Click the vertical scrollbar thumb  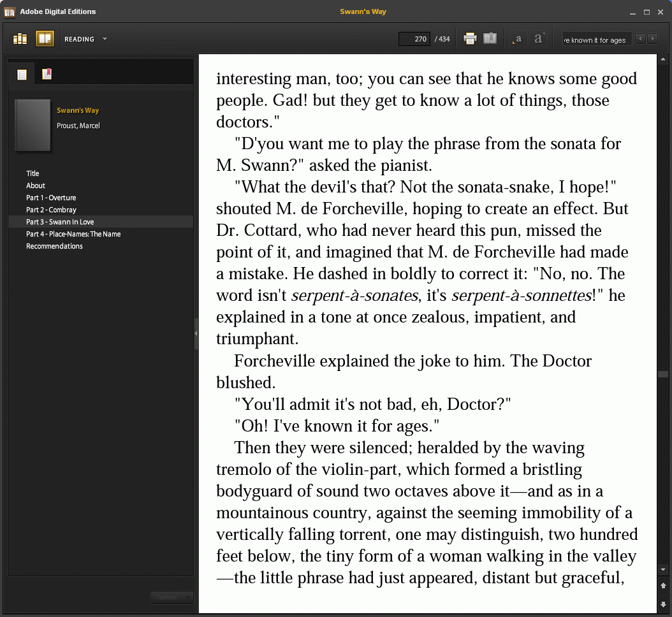point(663,374)
